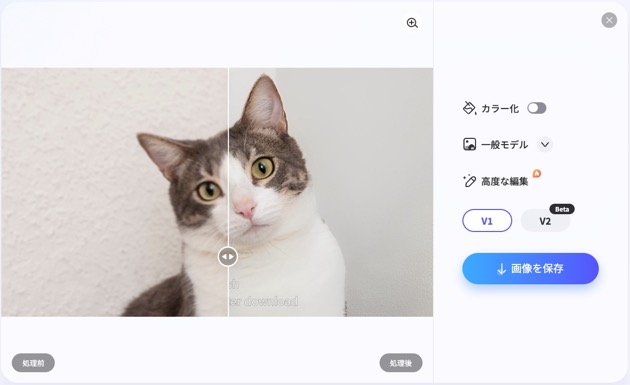Click the cat preview image
The width and height of the screenshot is (630, 385).
[x=217, y=192]
